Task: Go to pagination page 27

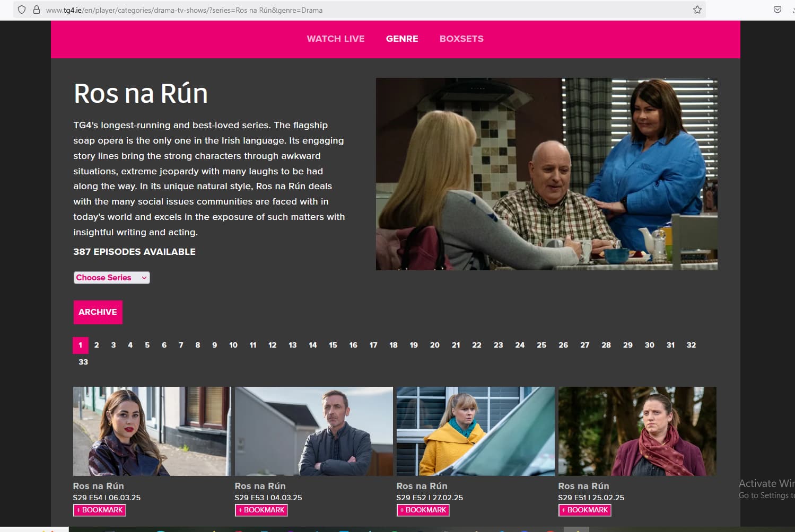Action: pyautogui.click(x=585, y=345)
